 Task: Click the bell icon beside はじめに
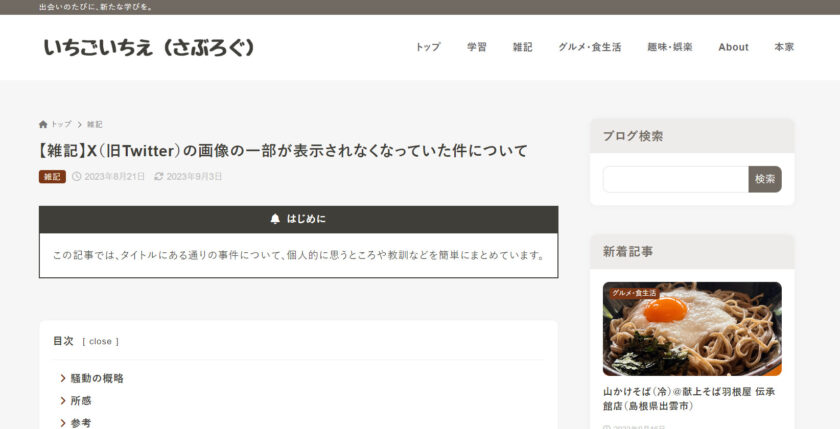click(275, 219)
